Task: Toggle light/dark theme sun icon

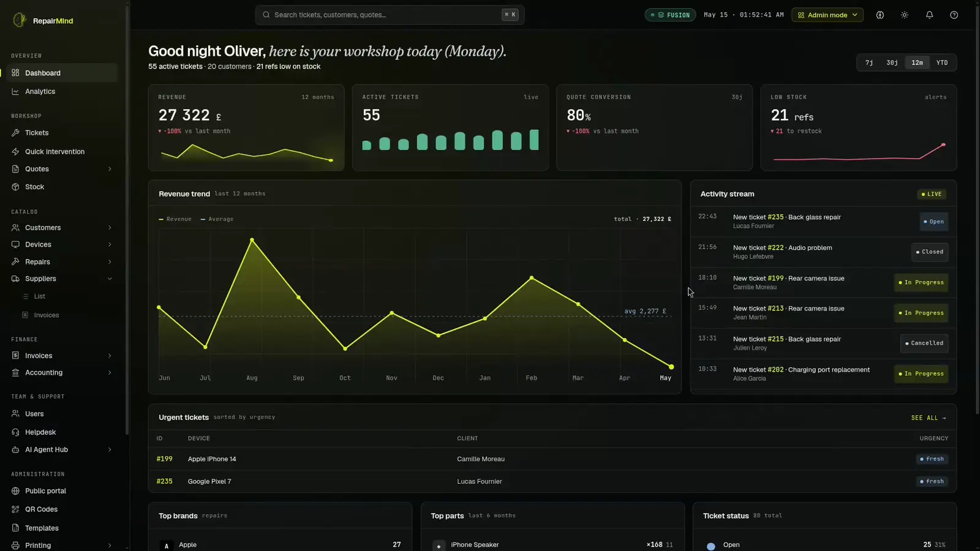Action: (x=905, y=15)
